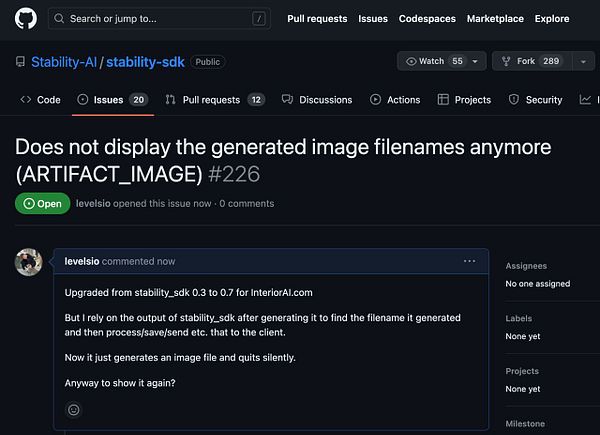
Task: Click the 55 watchers count
Action: (457, 61)
